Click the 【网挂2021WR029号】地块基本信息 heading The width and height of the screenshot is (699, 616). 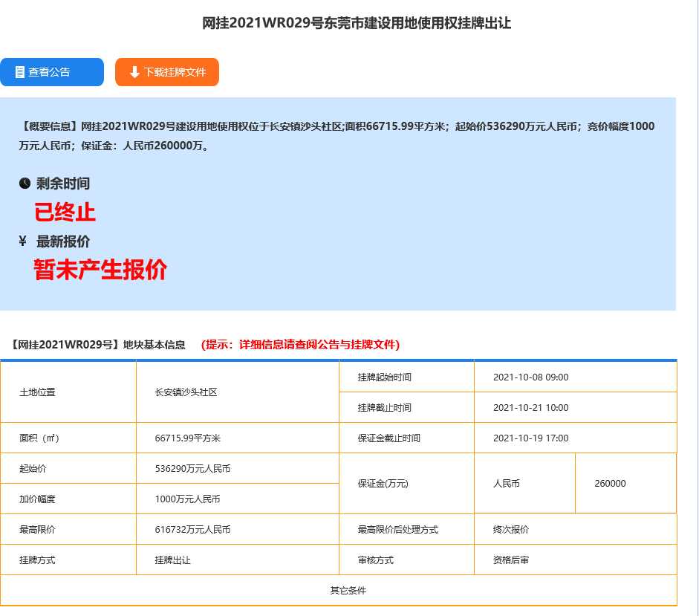(97, 345)
